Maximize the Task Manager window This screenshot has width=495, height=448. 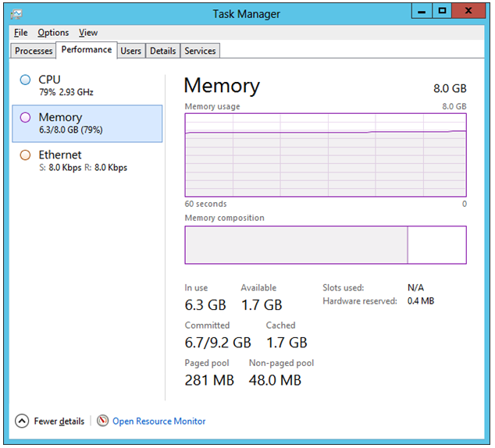click(442, 11)
